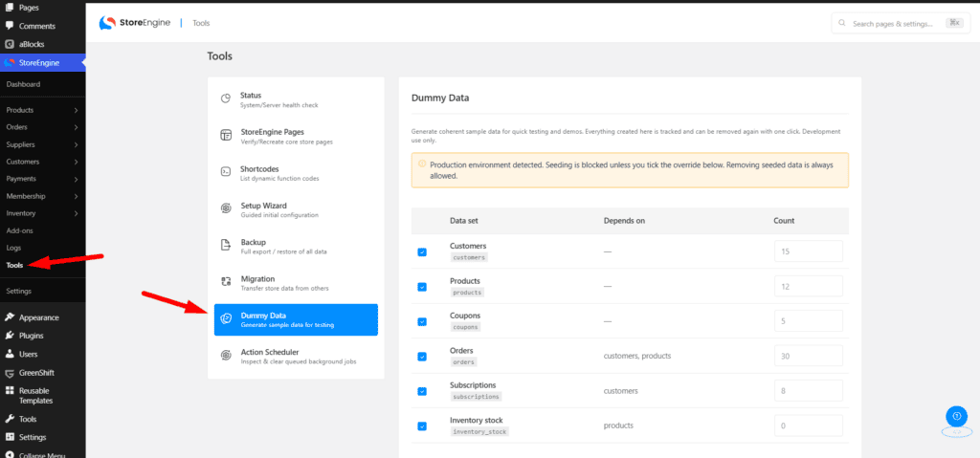This screenshot has height=458, width=980.
Task: Uncheck the Subscriptions data set checkbox
Action: coord(422,391)
